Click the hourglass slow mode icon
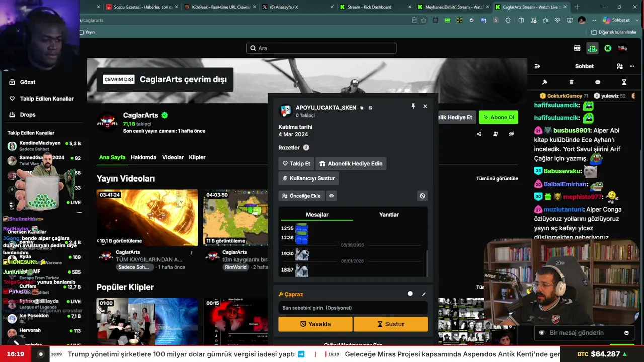This screenshot has width=644, height=362. 624,82
